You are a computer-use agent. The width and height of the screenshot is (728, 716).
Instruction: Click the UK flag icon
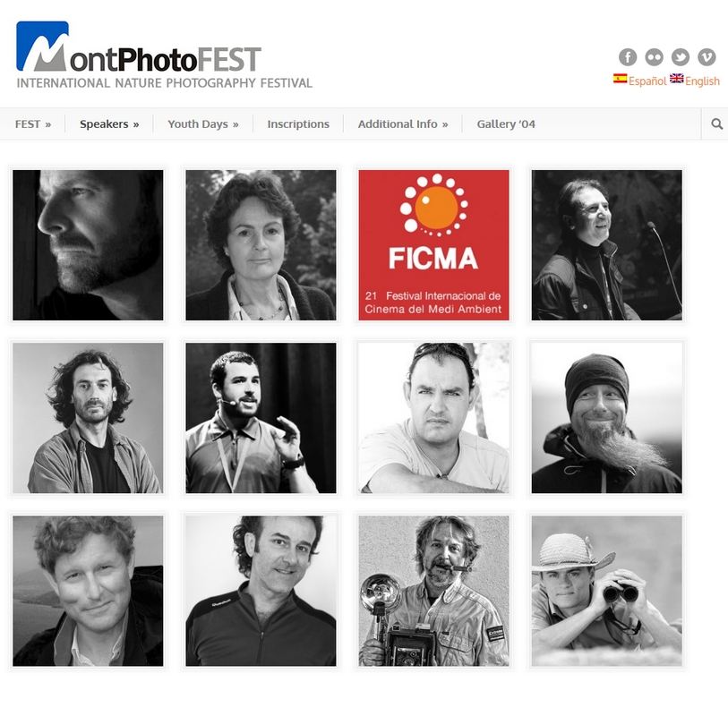pyautogui.click(x=676, y=79)
